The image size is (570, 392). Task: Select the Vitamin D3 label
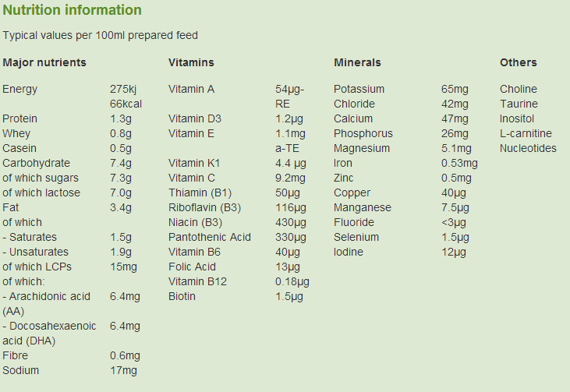point(195,119)
